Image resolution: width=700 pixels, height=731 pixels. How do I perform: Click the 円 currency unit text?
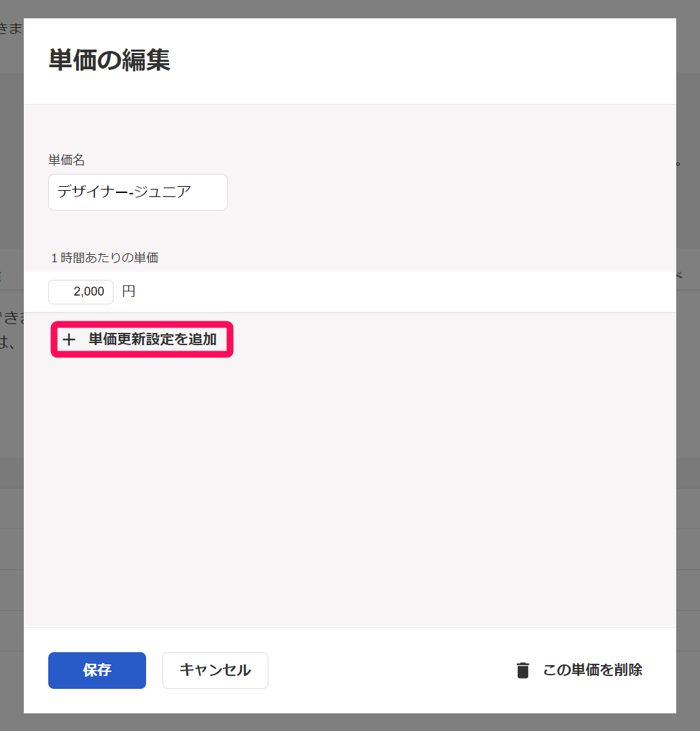point(128,291)
